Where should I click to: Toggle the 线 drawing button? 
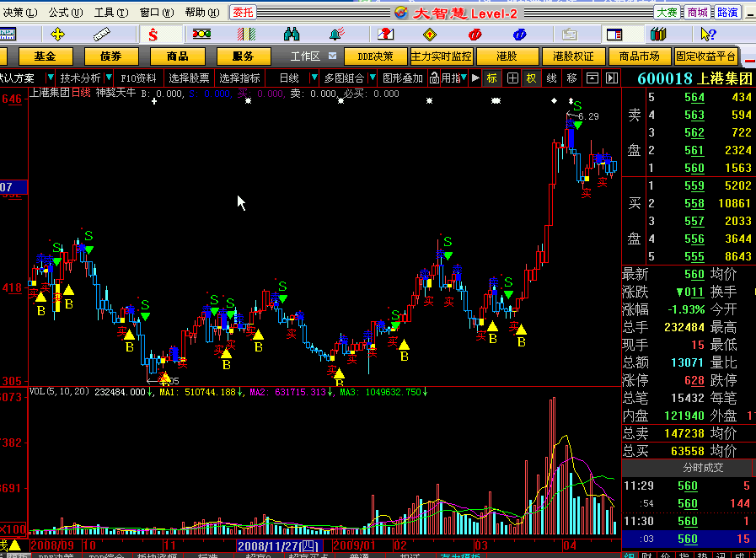[x=551, y=78]
